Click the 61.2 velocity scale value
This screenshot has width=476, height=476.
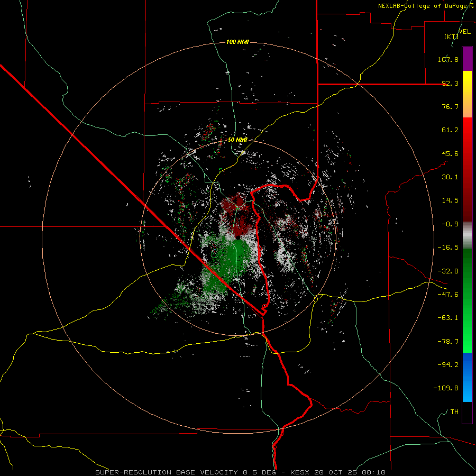click(x=450, y=130)
